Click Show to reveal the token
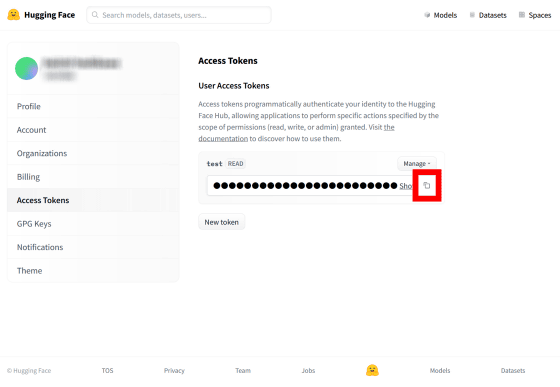Image resolution: width=560 pixels, height=387 pixels. click(406, 186)
